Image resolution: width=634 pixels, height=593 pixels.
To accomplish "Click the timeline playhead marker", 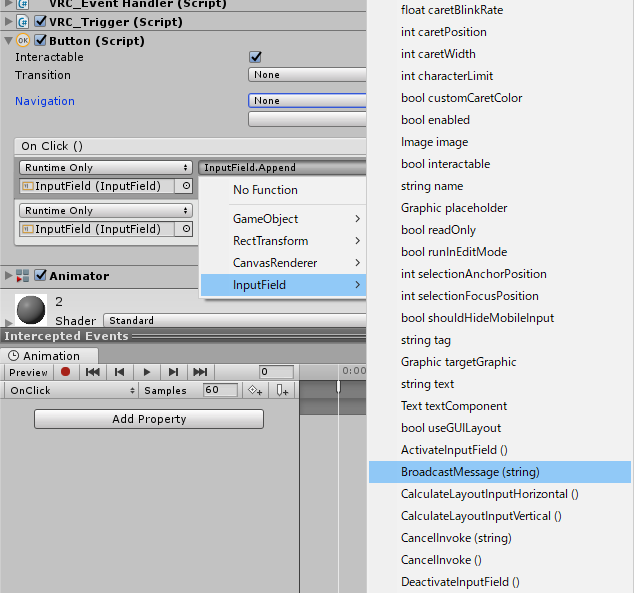I will point(338,387).
